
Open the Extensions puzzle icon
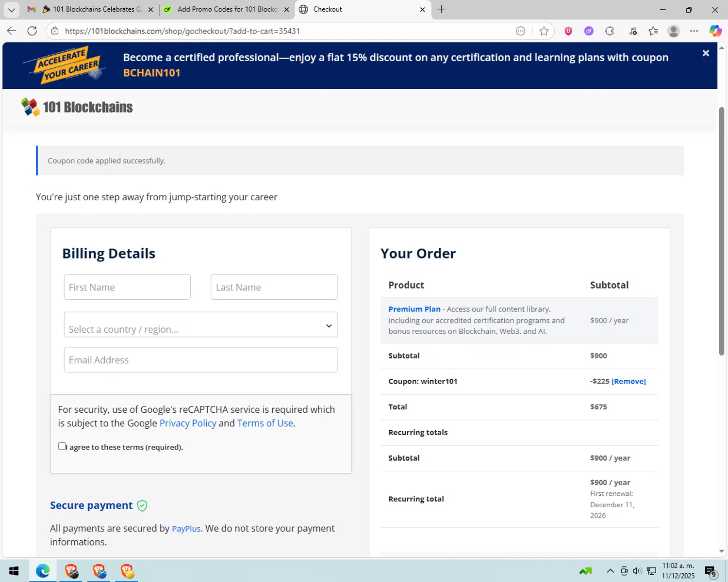(610, 31)
